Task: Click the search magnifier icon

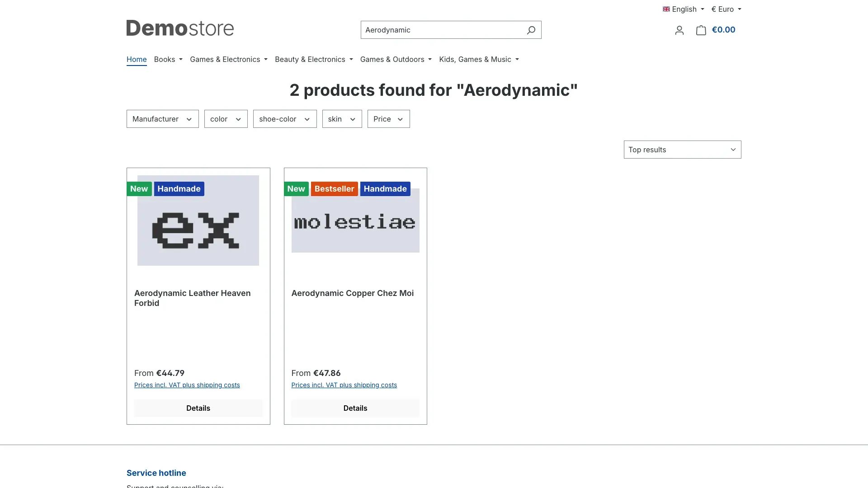Action: coord(531,30)
